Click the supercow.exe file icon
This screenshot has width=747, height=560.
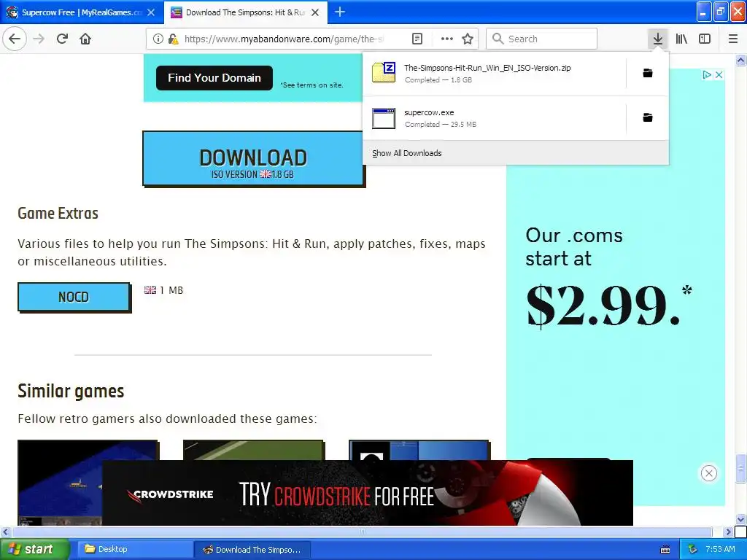(384, 118)
